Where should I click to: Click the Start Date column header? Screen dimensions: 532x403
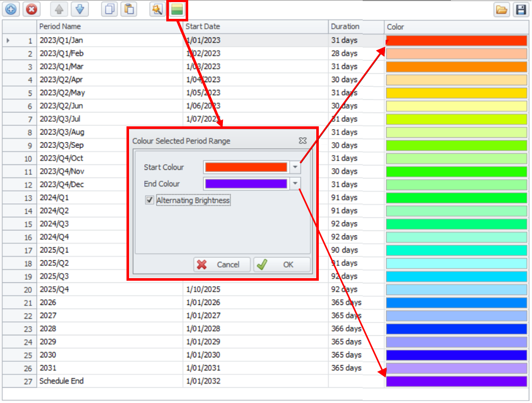[x=255, y=26]
